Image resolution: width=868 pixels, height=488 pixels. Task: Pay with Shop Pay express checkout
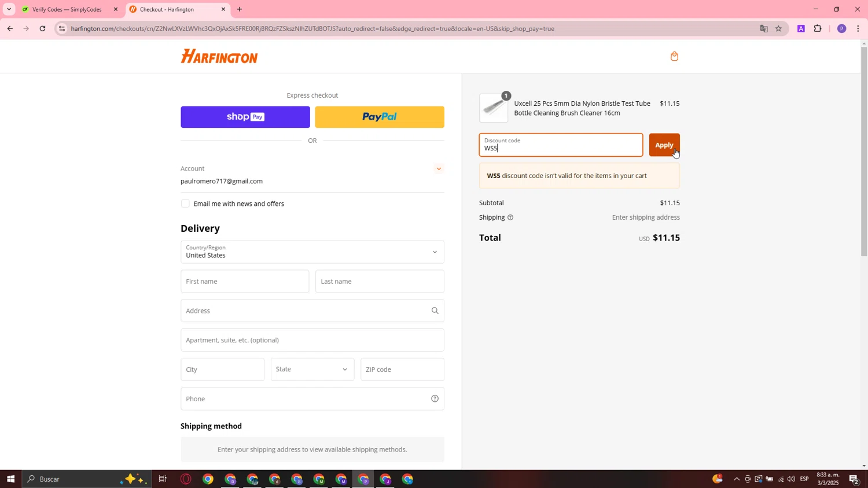point(245,117)
